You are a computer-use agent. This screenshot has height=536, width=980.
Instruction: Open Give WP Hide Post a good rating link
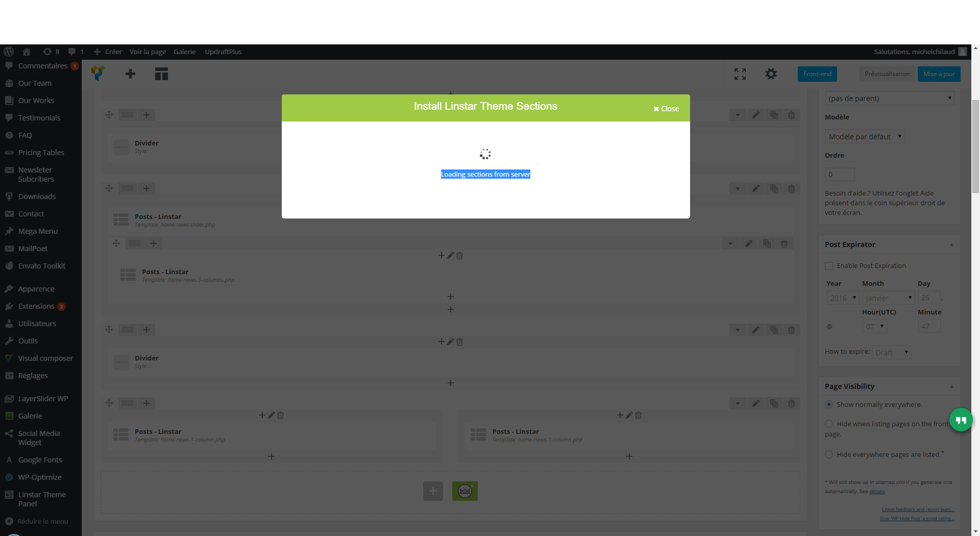[917, 519]
